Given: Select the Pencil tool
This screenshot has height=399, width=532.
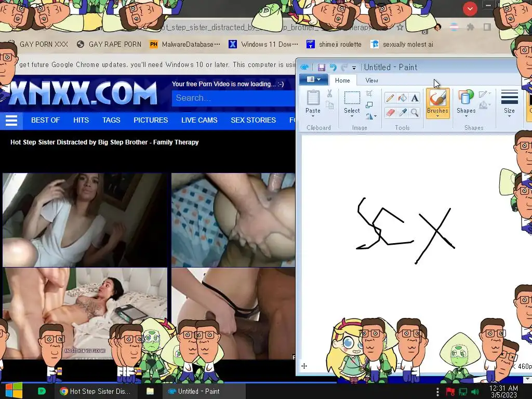Looking at the screenshot, I should coord(390,98).
